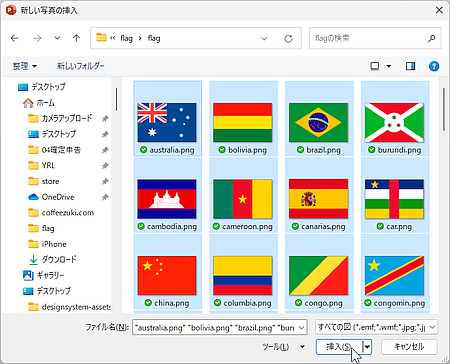Select cameroon.png thumbnail
Image resolution: width=450 pixels, height=364 pixels.
click(243, 195)
